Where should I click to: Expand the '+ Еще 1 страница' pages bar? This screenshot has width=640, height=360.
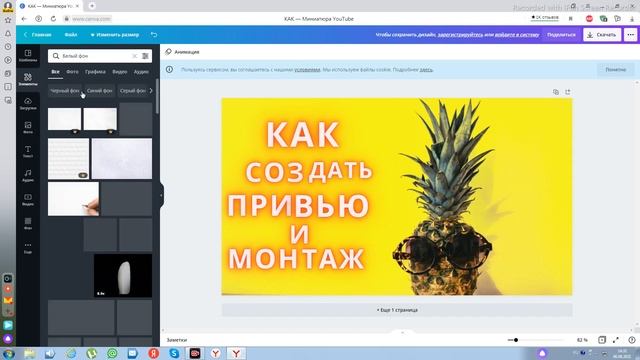pyautogui.click(x=397, y=310)
